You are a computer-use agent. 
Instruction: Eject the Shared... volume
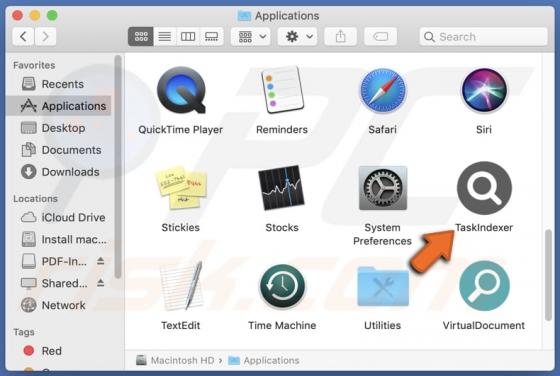[x=101, y=283]
